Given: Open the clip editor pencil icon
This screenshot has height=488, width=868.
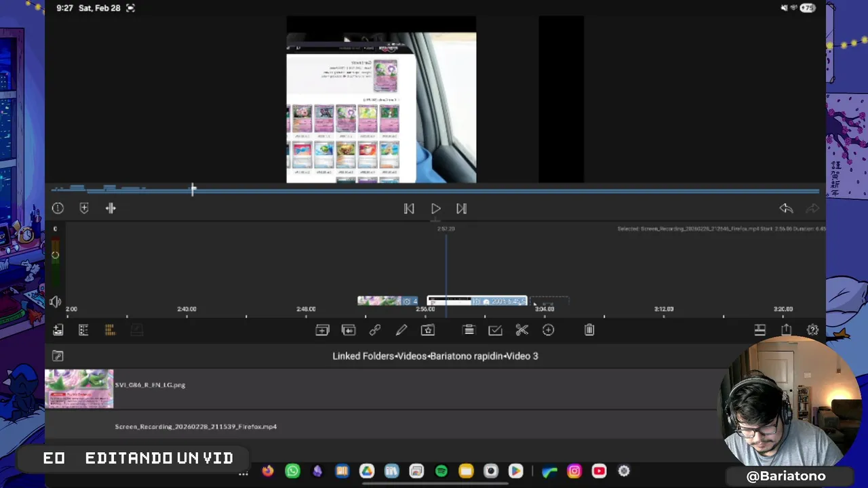Looking at the screenshot, I should pyautogui.click(x=401, y=330).
